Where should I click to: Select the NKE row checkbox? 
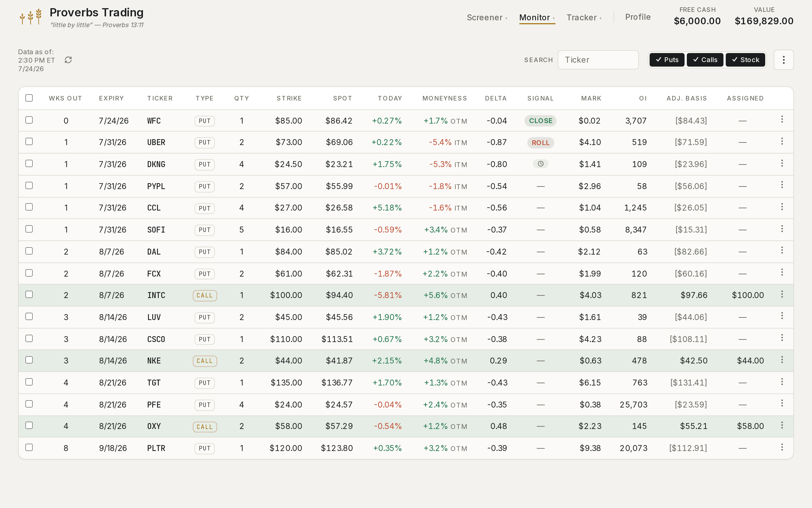point(29,360)
